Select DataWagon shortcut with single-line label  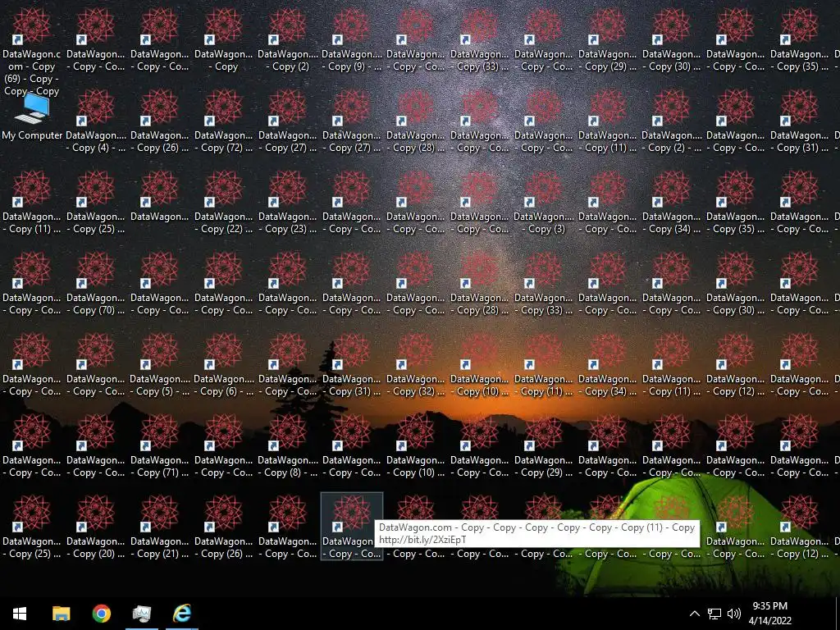[x=160, y=197]
